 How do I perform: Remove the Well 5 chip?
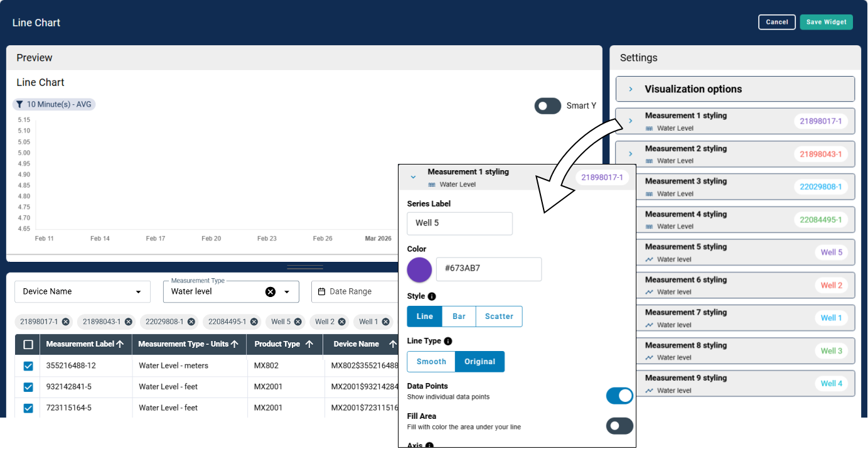298,322
